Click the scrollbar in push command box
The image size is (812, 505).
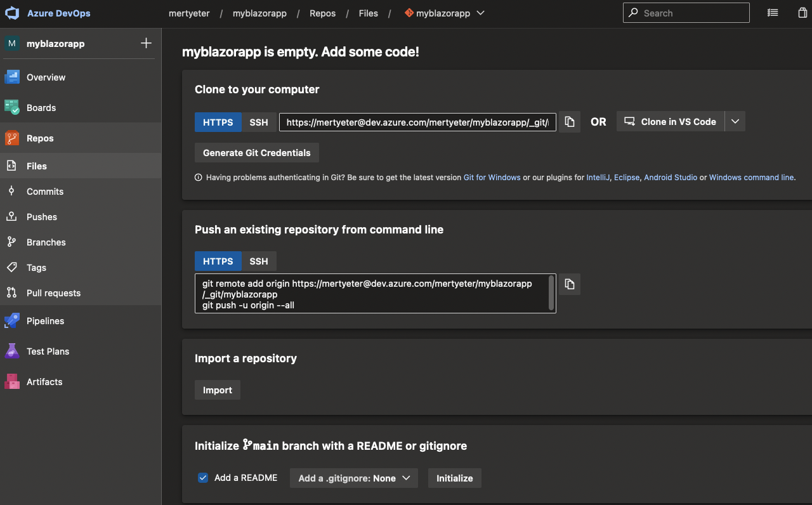pyautogui.click(x=552, y=294)
